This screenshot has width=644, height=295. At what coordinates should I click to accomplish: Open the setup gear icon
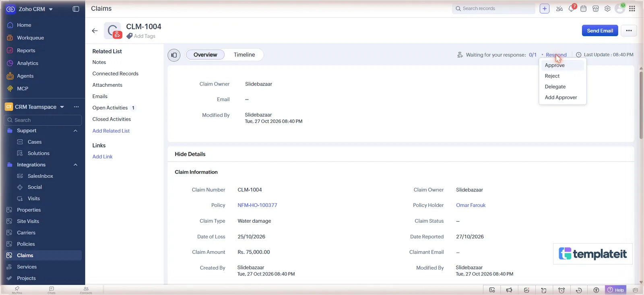tap(607, 8)
